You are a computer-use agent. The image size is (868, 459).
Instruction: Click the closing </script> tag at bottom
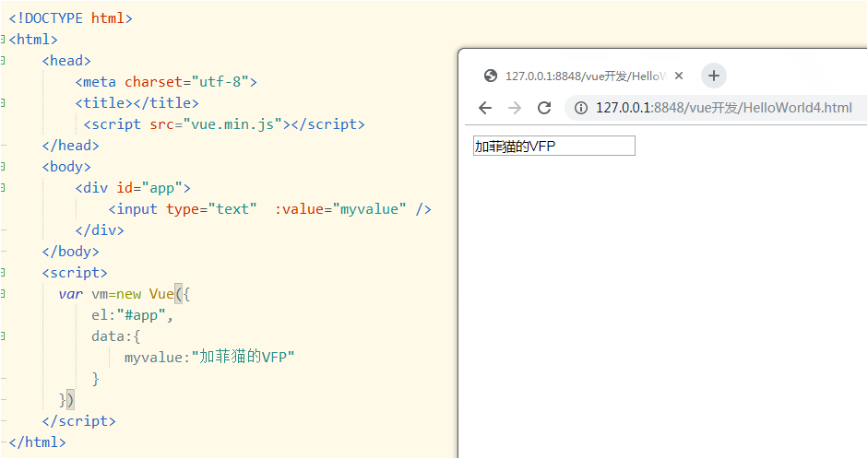[79, 421]
